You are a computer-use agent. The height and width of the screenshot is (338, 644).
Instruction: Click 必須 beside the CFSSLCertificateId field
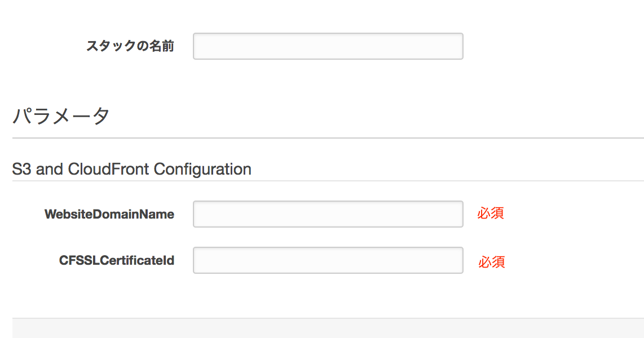[491, 262]
